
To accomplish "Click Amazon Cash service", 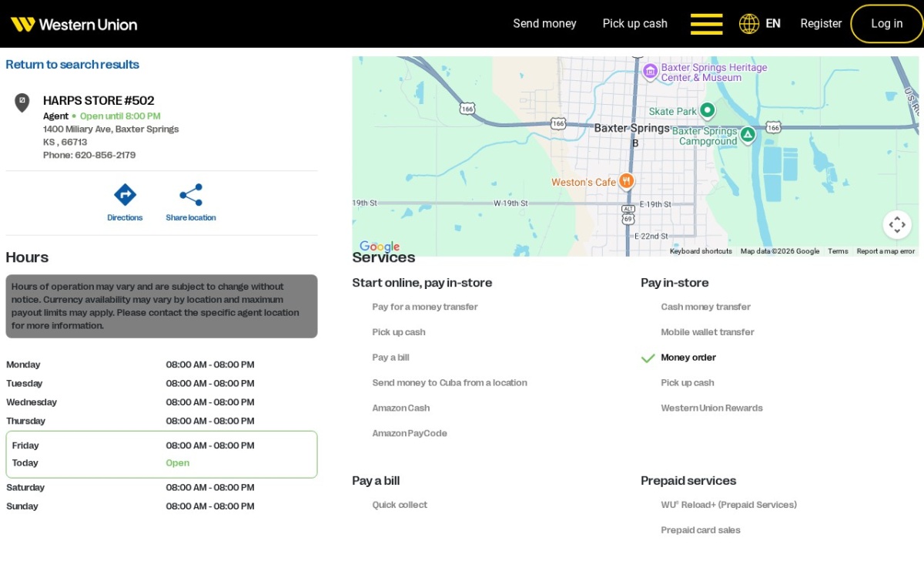I will (x=401, y=408).
